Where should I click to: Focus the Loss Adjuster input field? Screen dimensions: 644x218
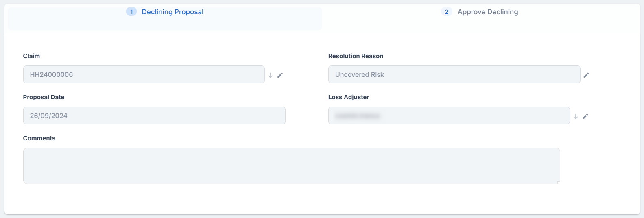pyautogui.click(x=449, y=116)
